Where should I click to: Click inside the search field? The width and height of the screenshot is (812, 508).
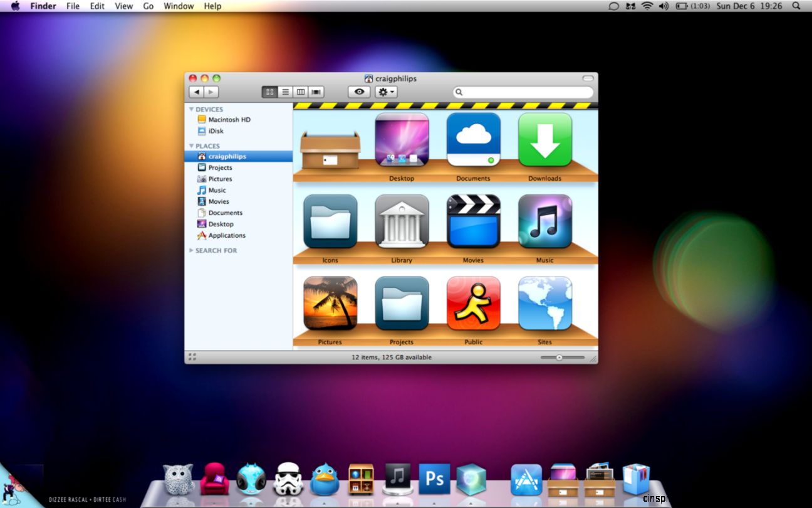(523, 92)
